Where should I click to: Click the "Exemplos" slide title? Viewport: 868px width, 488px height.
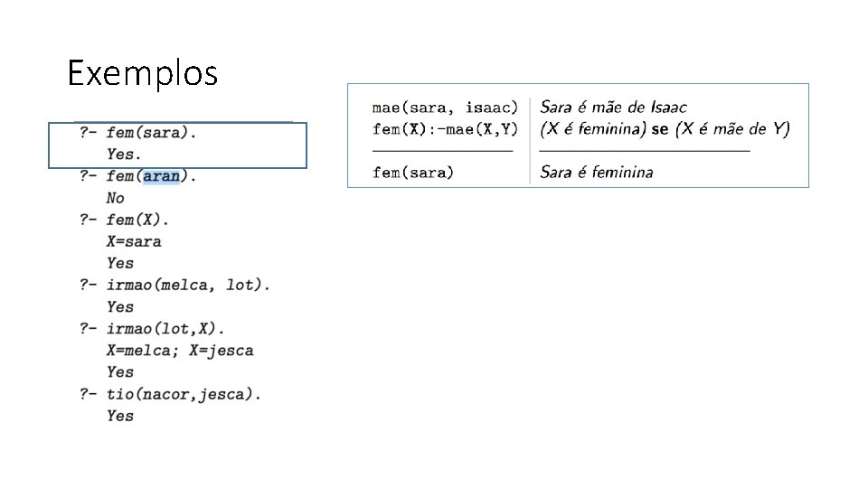(x=143, y=73)
